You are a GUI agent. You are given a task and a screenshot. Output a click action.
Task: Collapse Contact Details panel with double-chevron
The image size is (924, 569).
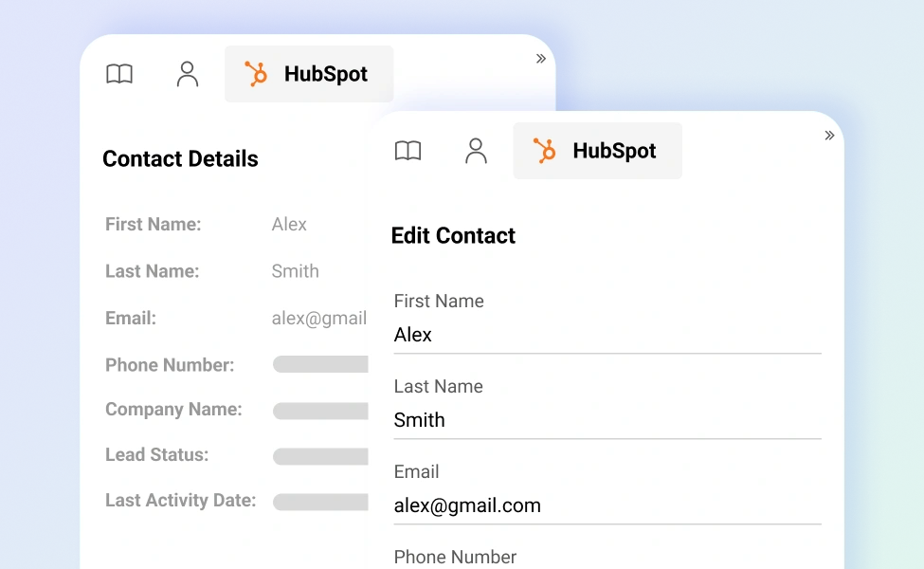point(541,59)
